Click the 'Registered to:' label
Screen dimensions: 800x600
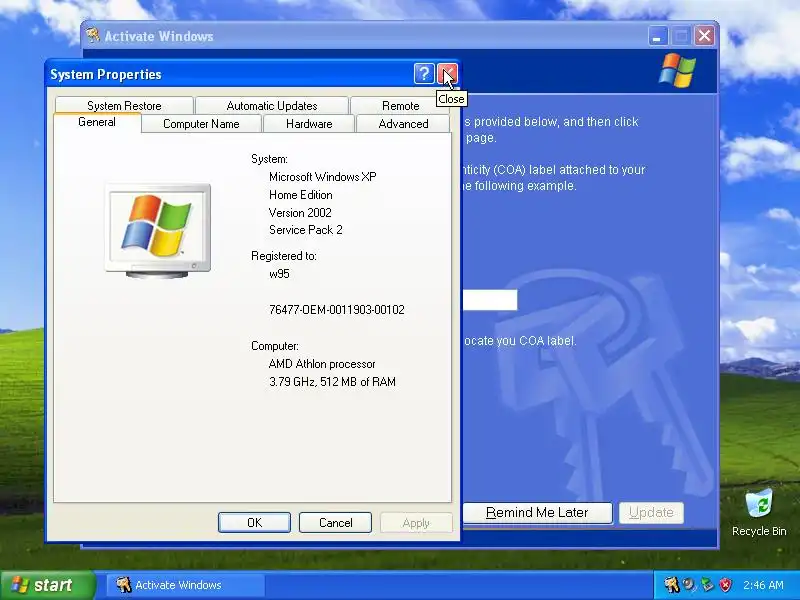[x=284, y=256]
